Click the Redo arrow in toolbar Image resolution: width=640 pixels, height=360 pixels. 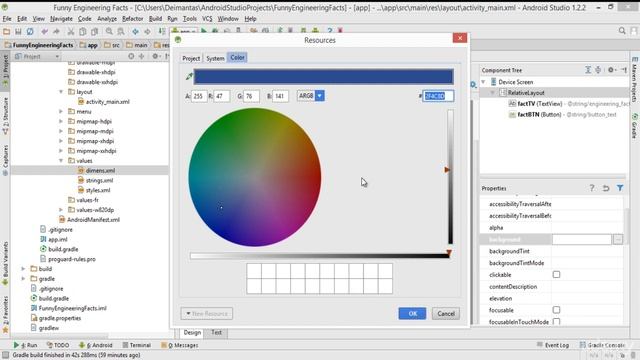click(x=56, y=31)
